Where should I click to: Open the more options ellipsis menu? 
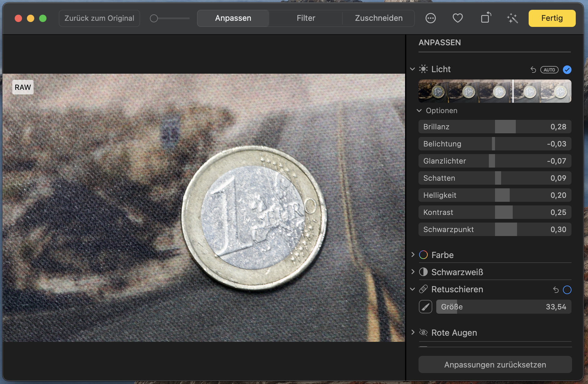430,18
